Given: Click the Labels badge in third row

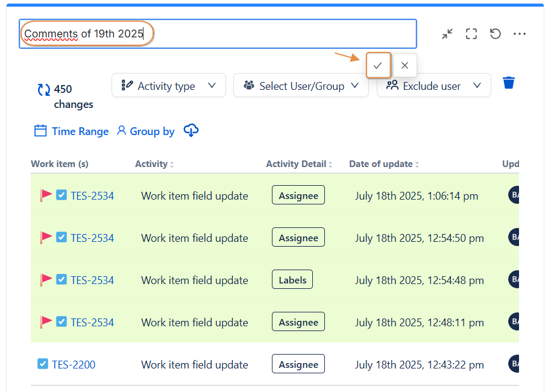Looking at the screenshot, I should [292, 280].
